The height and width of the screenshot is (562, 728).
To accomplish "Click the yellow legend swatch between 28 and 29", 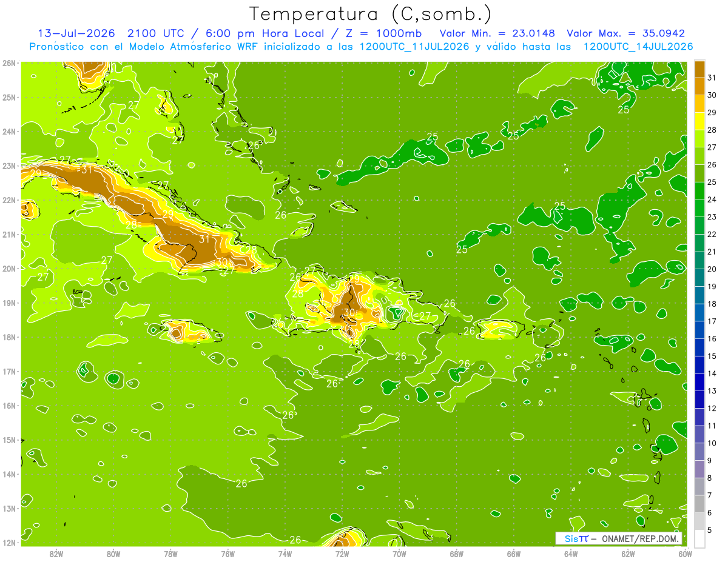I will (x=699, y=121).
